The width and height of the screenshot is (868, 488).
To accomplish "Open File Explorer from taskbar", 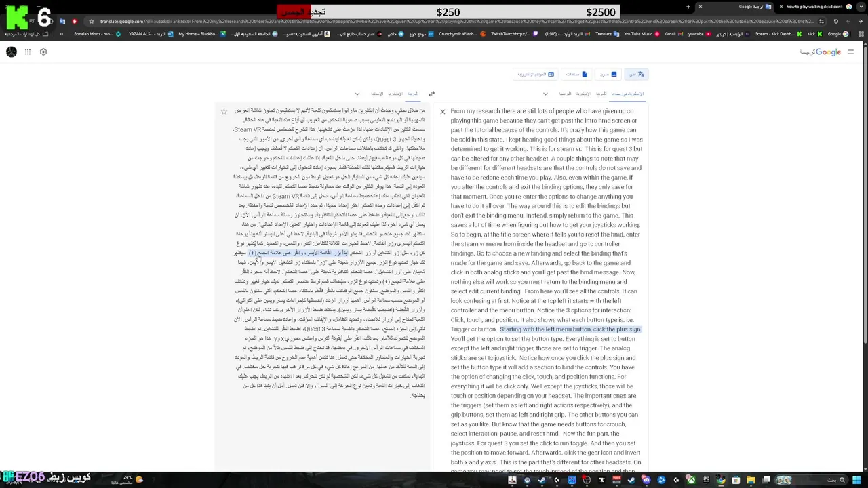I will point(751,480).
